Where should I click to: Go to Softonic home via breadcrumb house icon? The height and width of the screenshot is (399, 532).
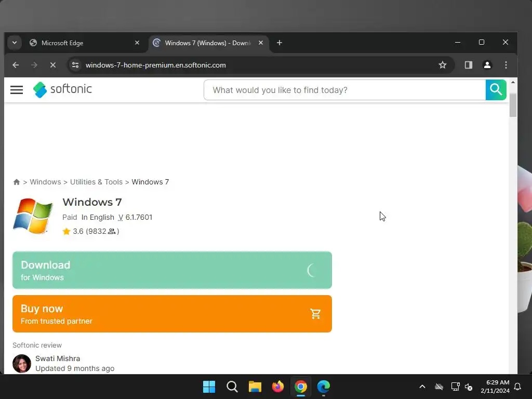16,182
